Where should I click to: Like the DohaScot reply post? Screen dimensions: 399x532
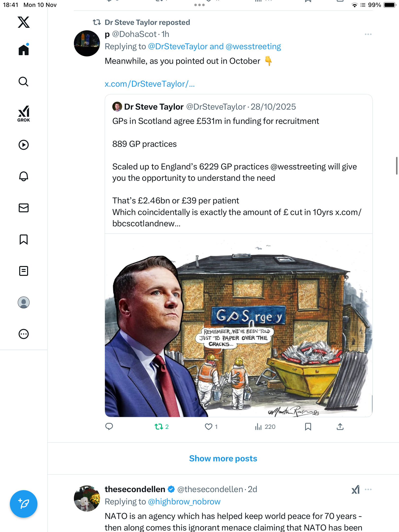tap(209, 427)
